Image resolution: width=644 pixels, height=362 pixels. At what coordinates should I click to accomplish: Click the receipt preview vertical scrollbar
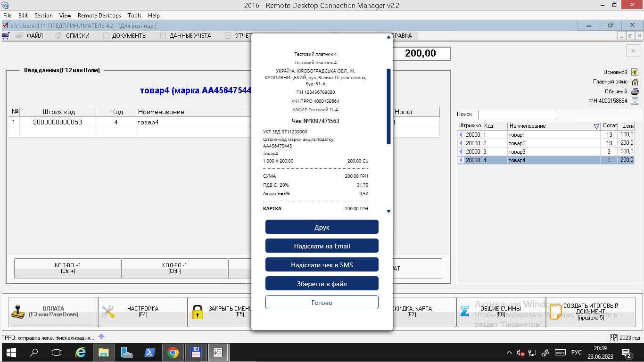[388, 106]
